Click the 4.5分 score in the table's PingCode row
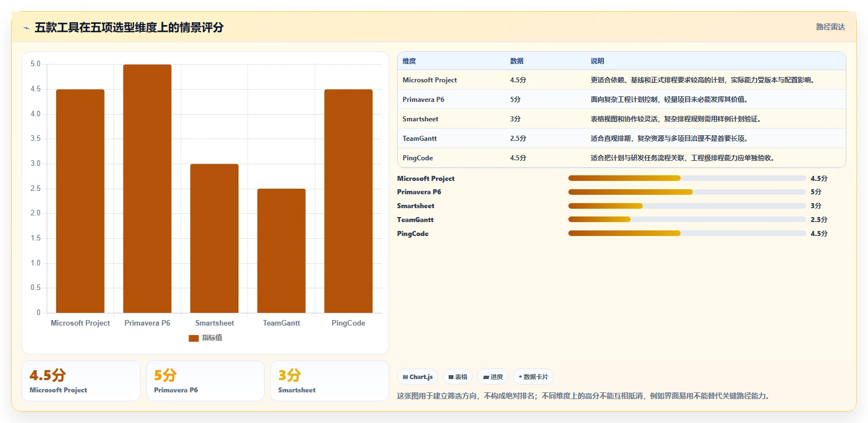 518,158
